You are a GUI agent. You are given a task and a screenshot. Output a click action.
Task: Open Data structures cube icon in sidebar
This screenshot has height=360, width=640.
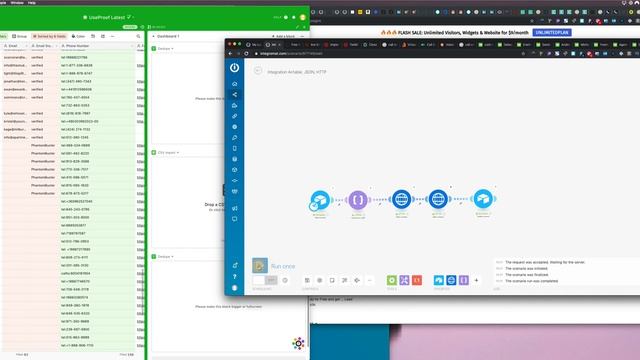[x=234, y=170]
